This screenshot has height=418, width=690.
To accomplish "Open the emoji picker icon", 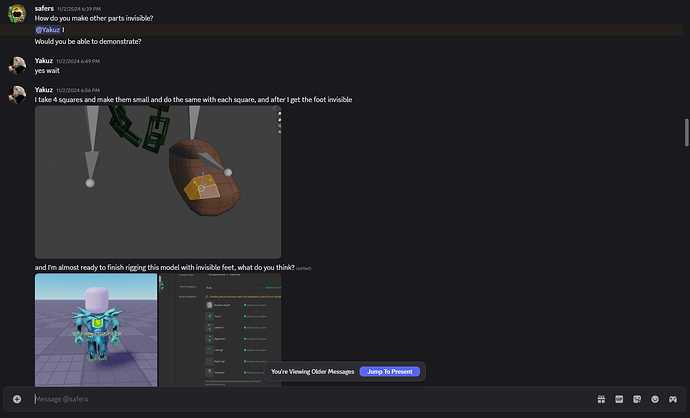I will point(655,399).
